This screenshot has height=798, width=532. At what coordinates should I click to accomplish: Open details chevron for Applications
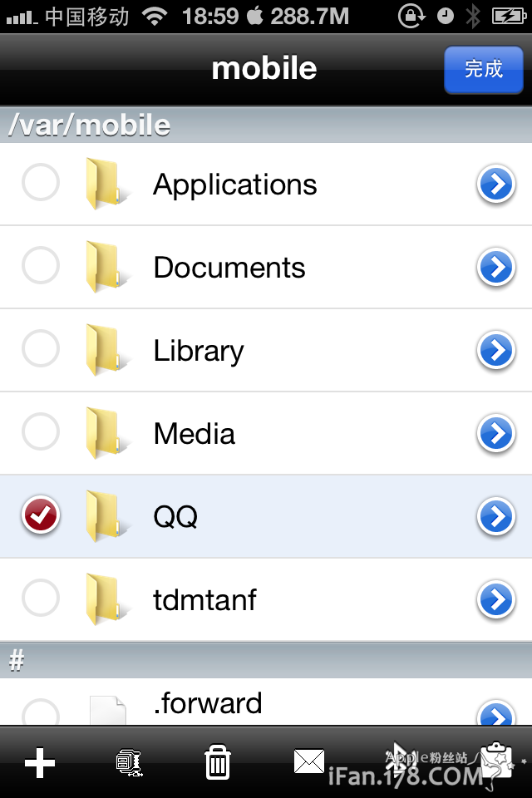tap(496, 184)
